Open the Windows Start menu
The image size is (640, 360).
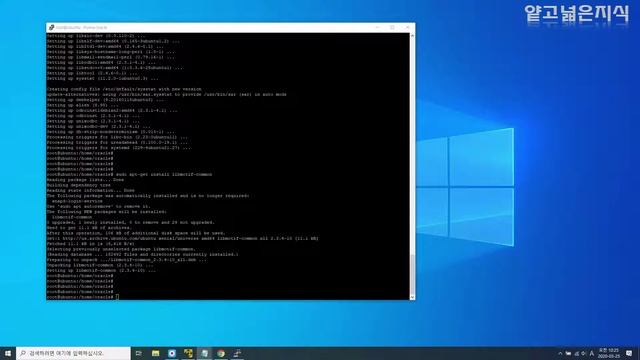8,353
